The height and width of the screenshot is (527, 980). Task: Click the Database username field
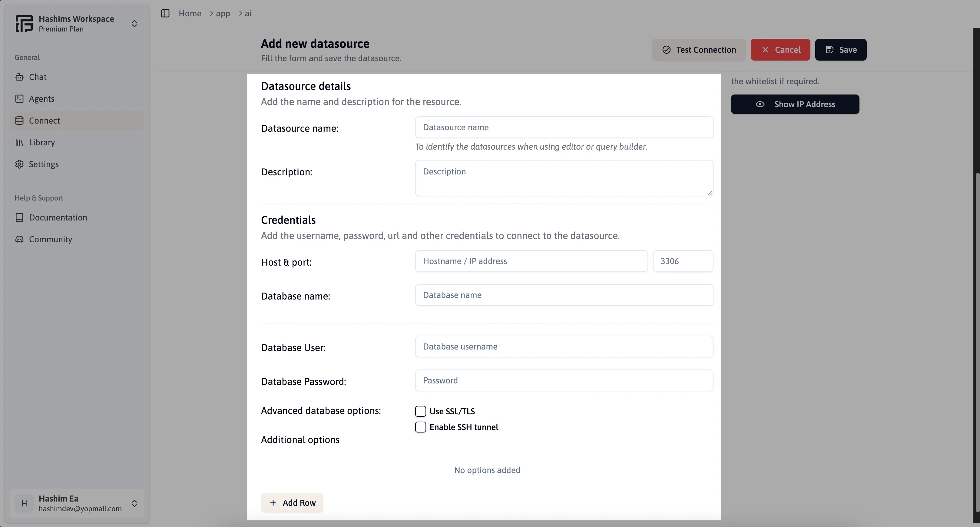(x=564, y=347)
